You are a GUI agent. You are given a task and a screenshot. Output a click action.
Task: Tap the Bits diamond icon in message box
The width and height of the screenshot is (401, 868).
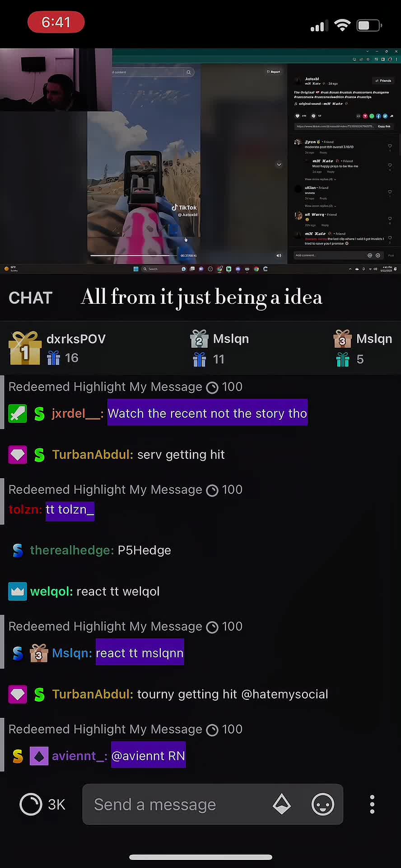click(x=282, y=804)
